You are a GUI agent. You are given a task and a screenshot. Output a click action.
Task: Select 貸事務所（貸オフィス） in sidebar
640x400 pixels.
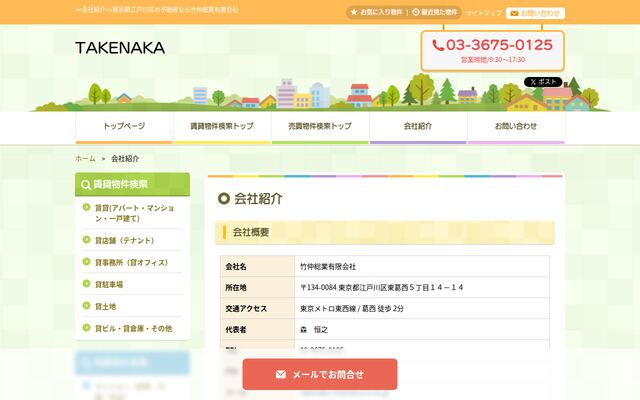[x=131, y=262]
